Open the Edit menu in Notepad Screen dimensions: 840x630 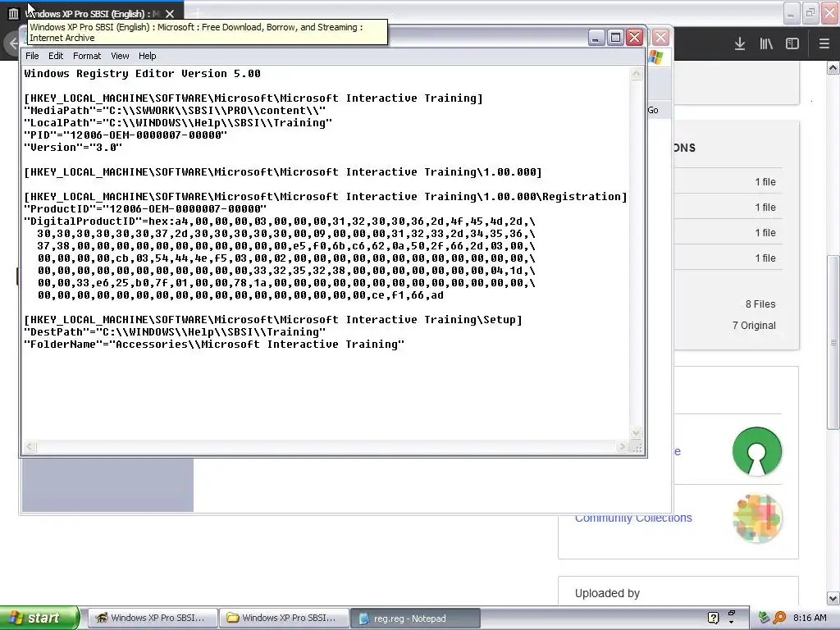click(x=56, y=56)
